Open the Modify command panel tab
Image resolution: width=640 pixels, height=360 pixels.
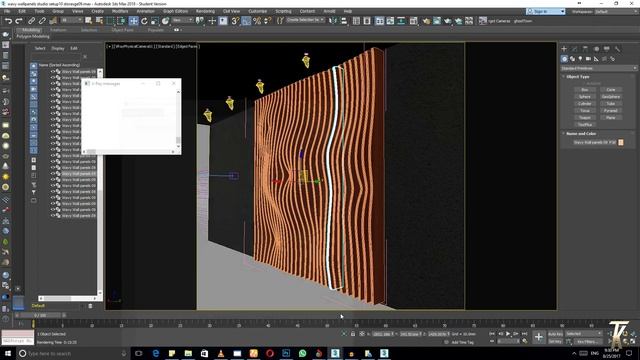575,49
